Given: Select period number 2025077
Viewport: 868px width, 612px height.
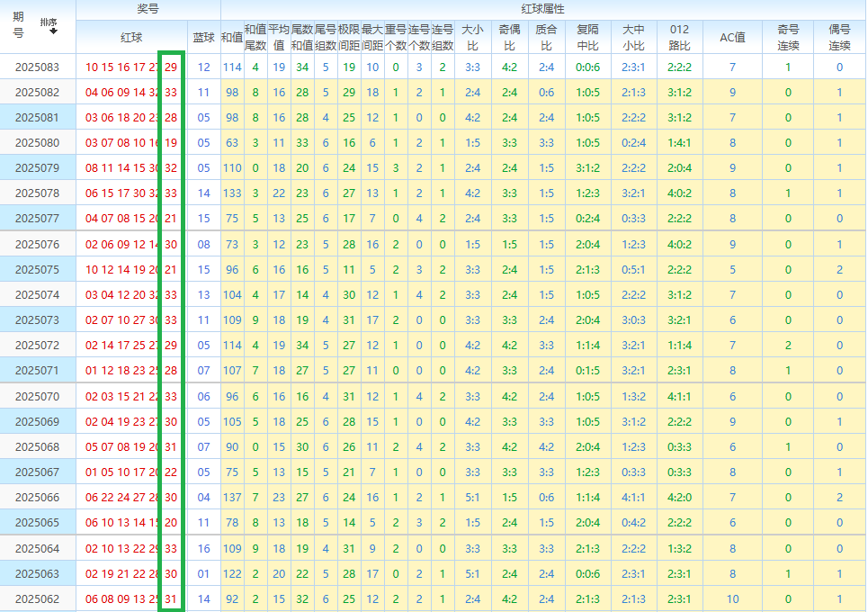Looking at the screenshot, I should [37, 218].
